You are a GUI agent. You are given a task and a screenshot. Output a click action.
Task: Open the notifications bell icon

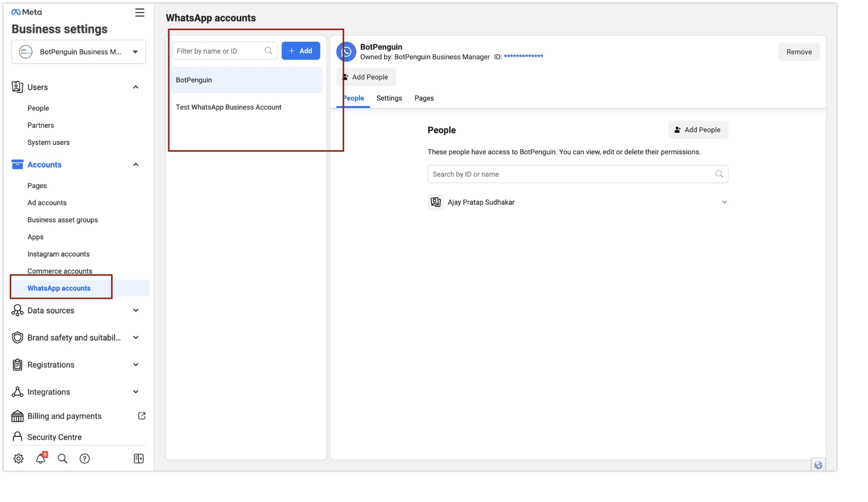[41, 458]
